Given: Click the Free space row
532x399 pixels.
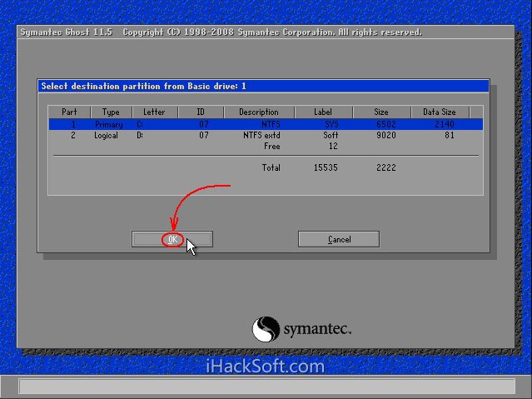Looking at the screenshot, I should click(272, 146).
